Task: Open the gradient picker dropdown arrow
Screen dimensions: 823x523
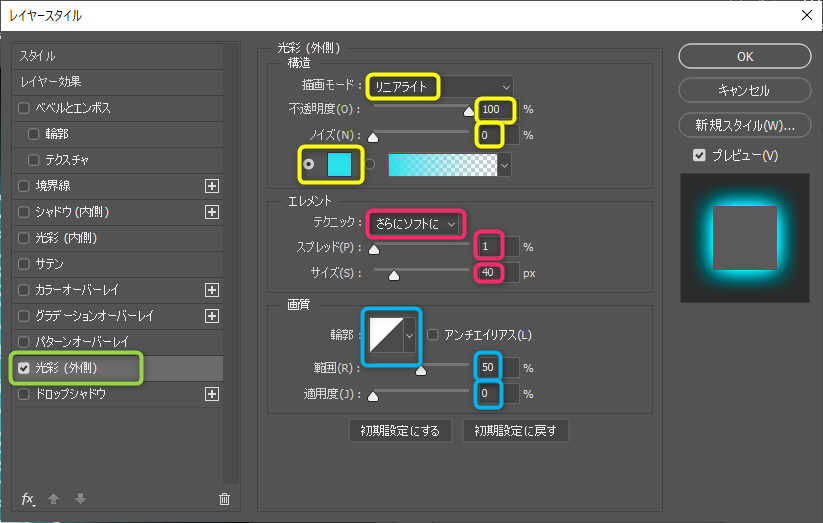Action: click(x=504, y=165)
